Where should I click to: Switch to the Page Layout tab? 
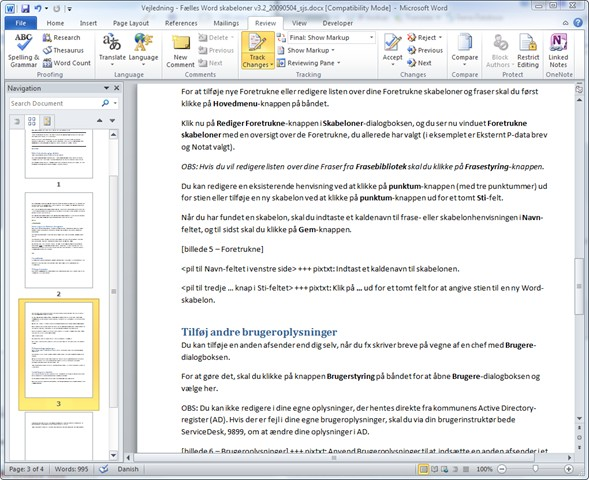(x=131, y=23)
